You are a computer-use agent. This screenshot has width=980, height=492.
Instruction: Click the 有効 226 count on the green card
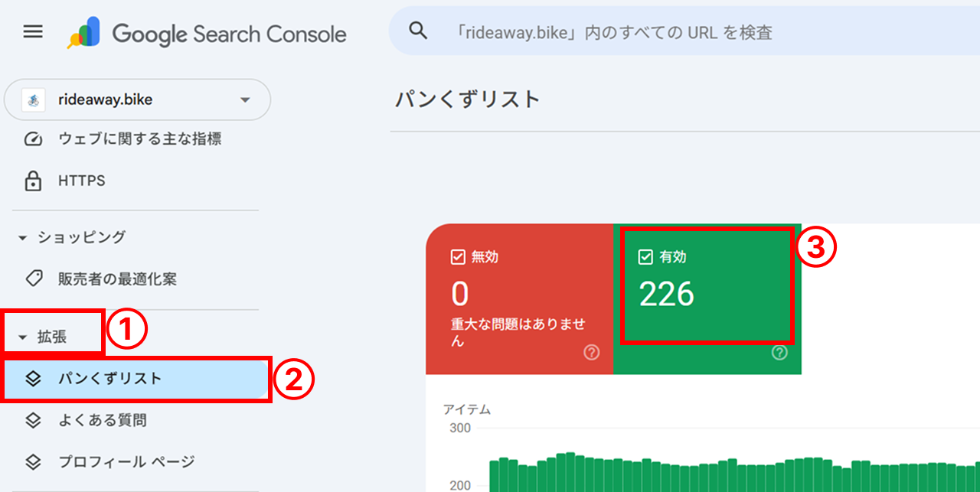pyautogui.click(x=666, y=295)
